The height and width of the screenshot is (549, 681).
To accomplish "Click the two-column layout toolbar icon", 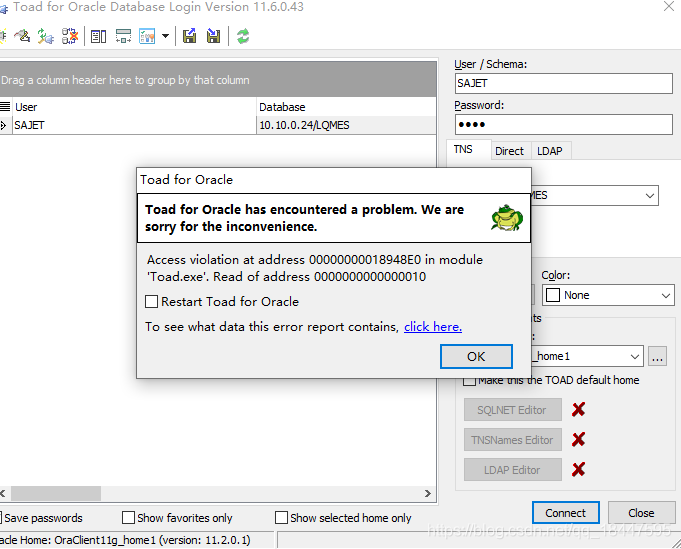I will 98,36.
